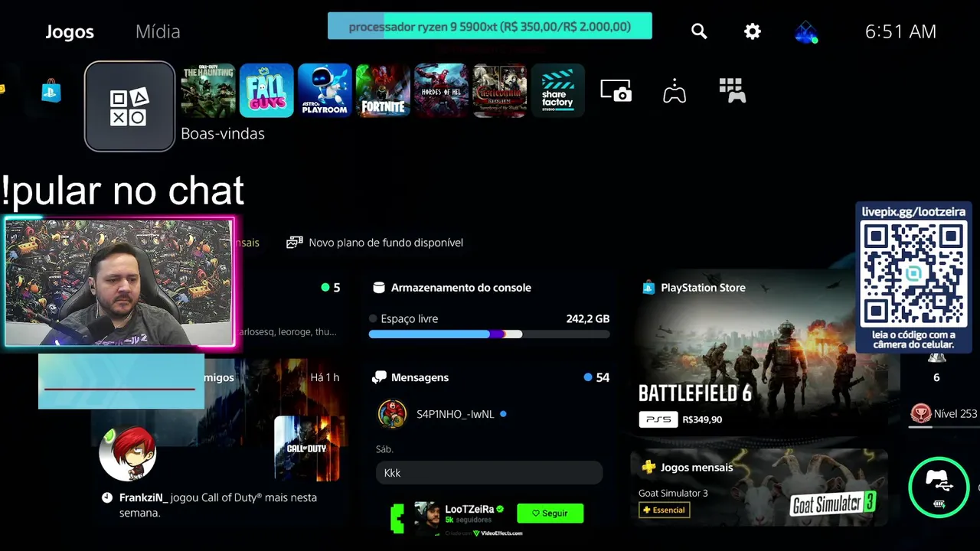The height and width of the screenshot is (551, 980).
Task: Click the search magnifier icon
Action: 699,31
